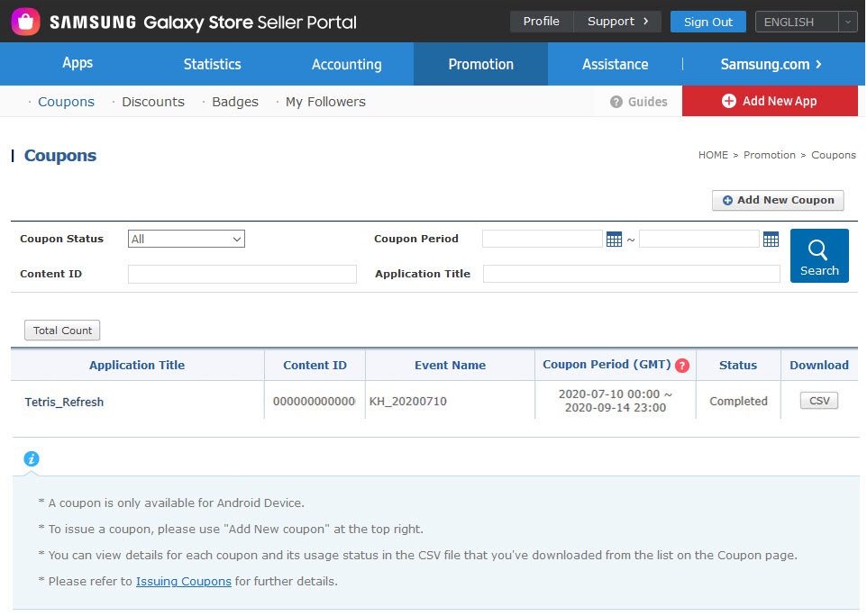Open the Coupon Status dropdown

pyautogui.click(x=186, y=239)
